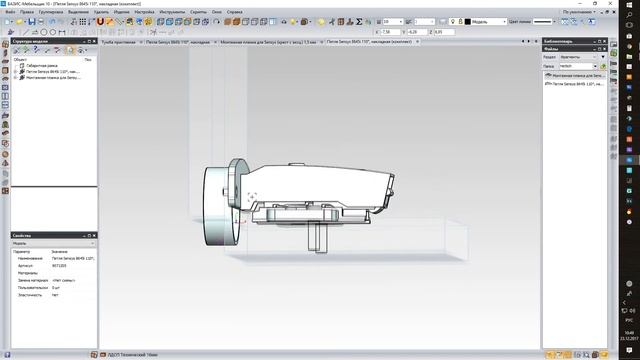Click the black layer color swatch
The image size is (640, 360).
click(x=468, y=22)
